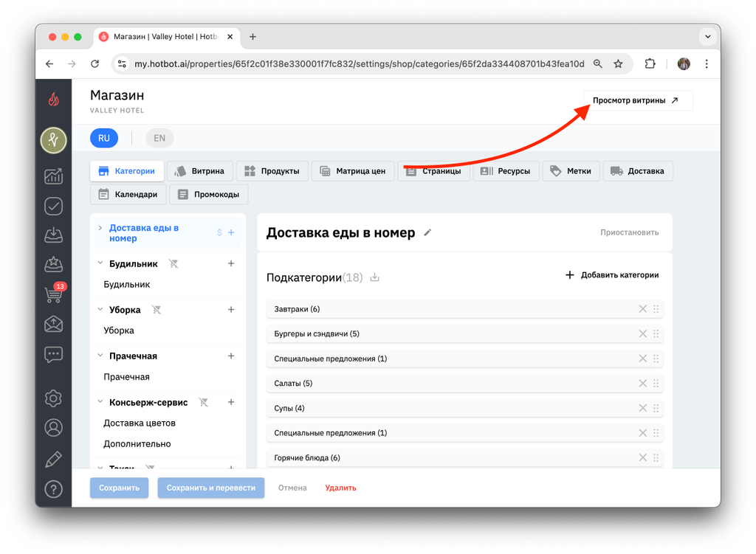The height and width of the screenshot is (554, 756).
Task: Open the chat bubble icon in sidebar
Action: 53,355
